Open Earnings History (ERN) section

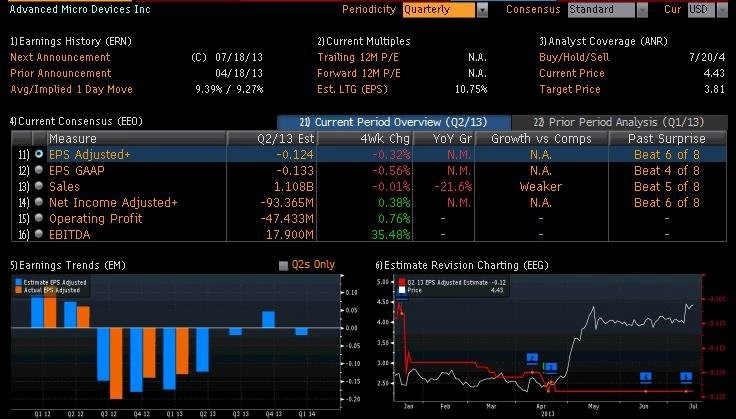coord(71,41)
